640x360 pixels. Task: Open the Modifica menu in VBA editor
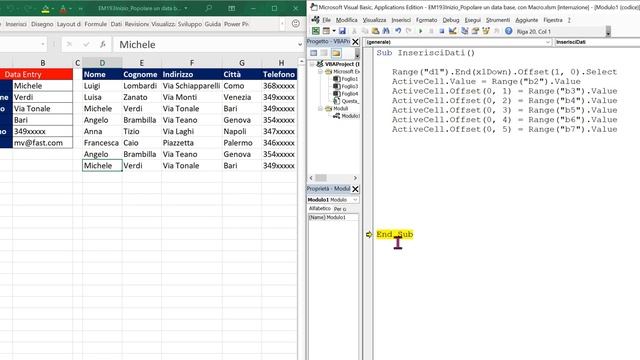pos(346,20)
